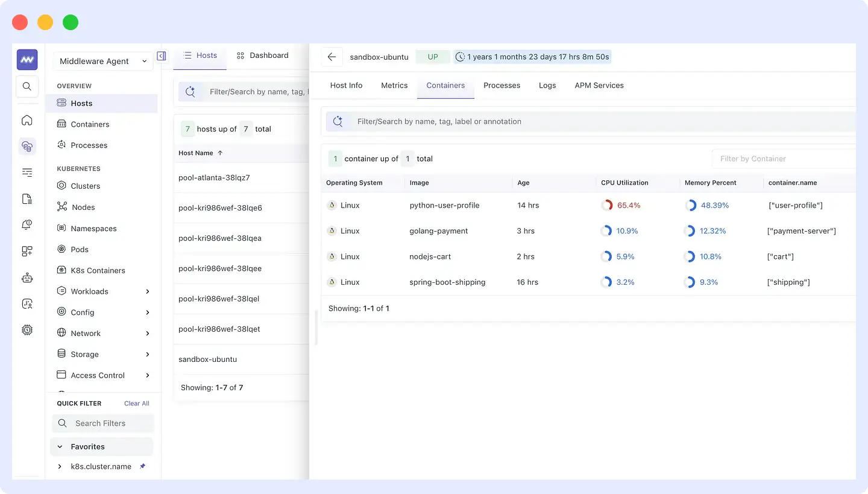This screenshot has width=868, height=494.
Task: Click the 65.4% CPU utilization gauge
Action: 607,205
